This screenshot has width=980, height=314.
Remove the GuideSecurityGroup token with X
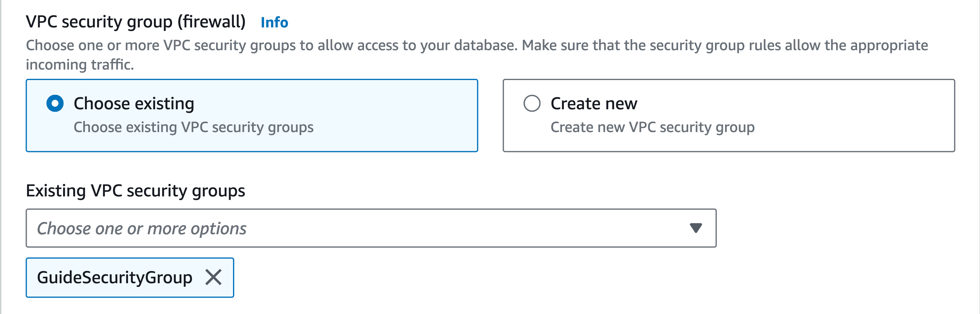tap(213, 277)
